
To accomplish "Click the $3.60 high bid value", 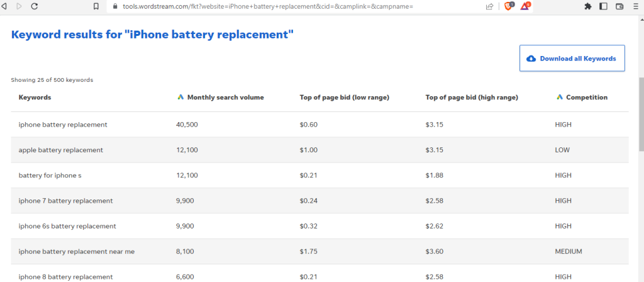I will [435, 252].
